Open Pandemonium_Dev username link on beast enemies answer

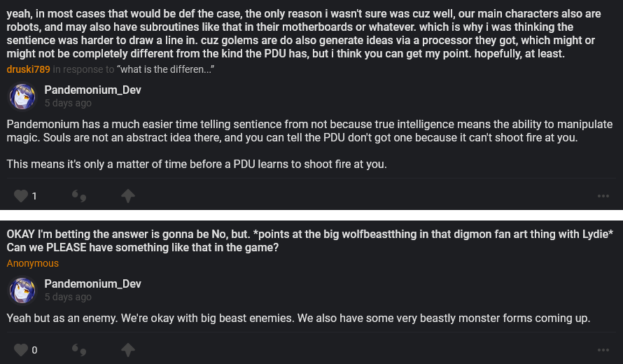[x=92, y=283]
